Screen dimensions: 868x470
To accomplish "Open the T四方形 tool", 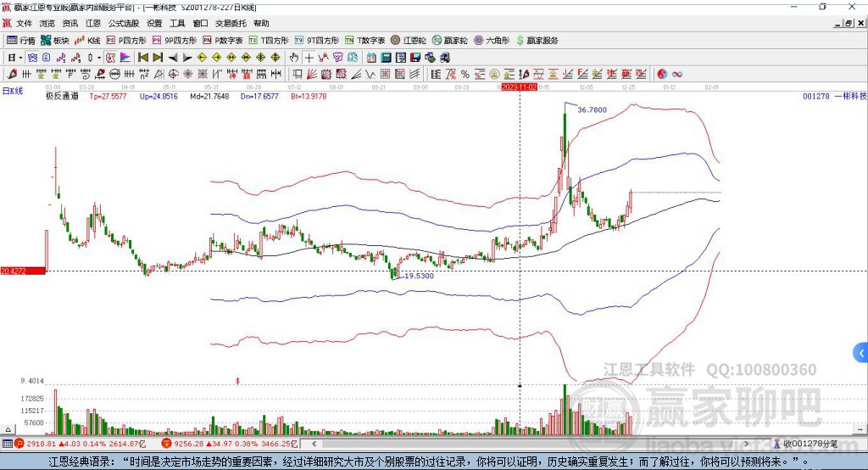I will (269, 41).
